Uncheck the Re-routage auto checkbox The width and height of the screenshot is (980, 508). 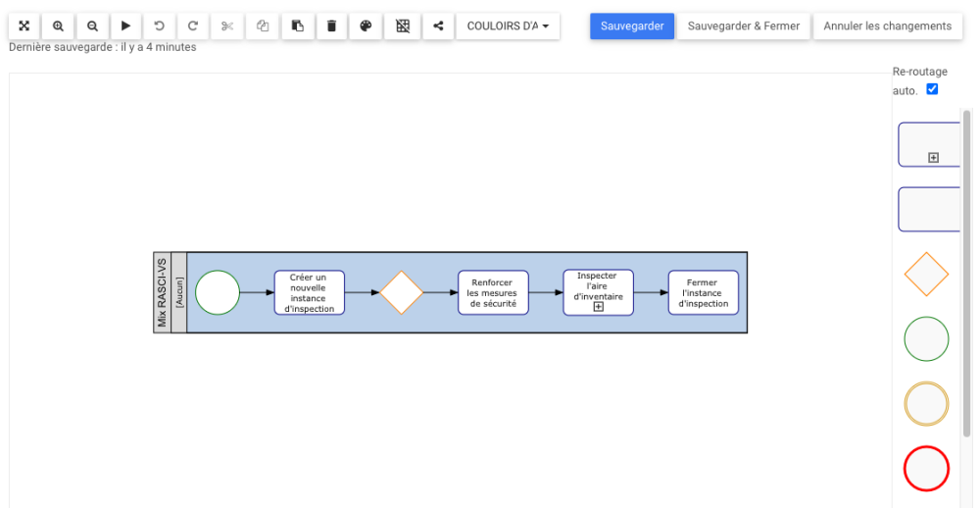[932, 89]
